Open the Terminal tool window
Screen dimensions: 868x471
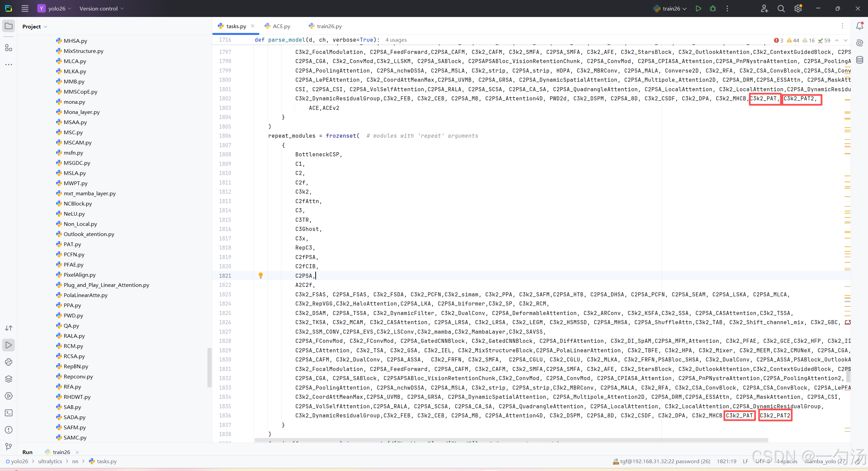(x=9, y=413)
